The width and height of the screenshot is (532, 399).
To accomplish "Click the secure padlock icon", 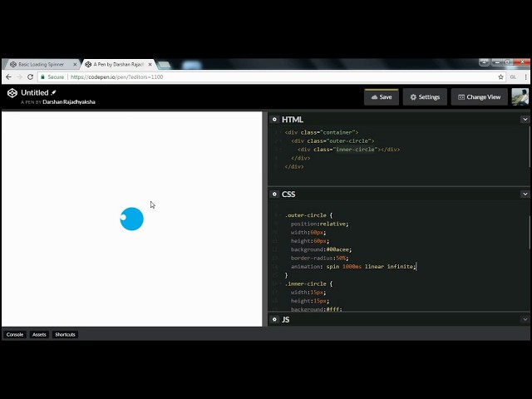I will pyautogui.click(x=42, y=77).
